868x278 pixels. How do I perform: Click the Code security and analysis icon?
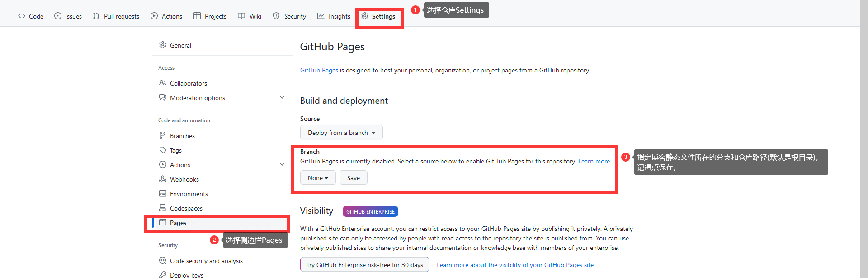pos(163,260)
